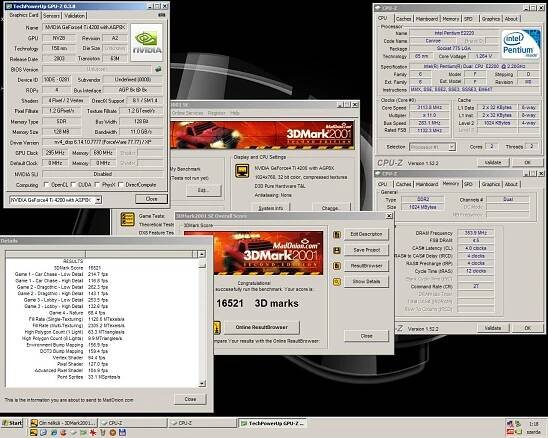This screenshot has width=548, height=438.
Task: Click the BIOS save chip icon in GPU-Z
Action: (x=158, y=69)
